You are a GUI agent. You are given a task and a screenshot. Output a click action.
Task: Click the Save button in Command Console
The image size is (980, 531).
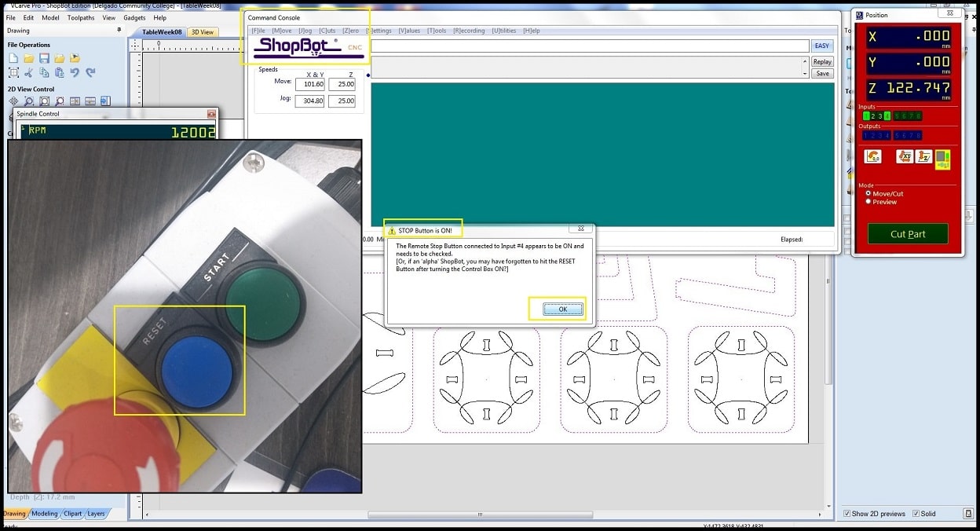(822, 73)
